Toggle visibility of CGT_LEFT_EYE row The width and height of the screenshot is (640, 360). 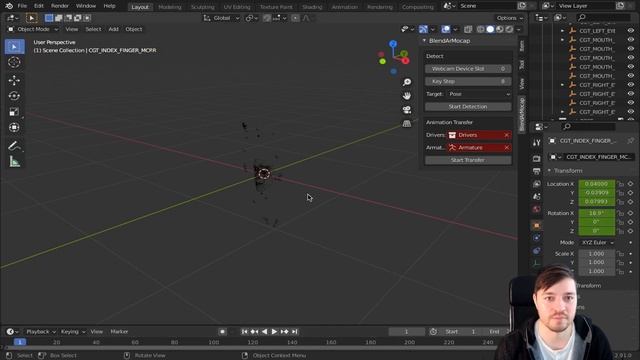pos(631,31)
